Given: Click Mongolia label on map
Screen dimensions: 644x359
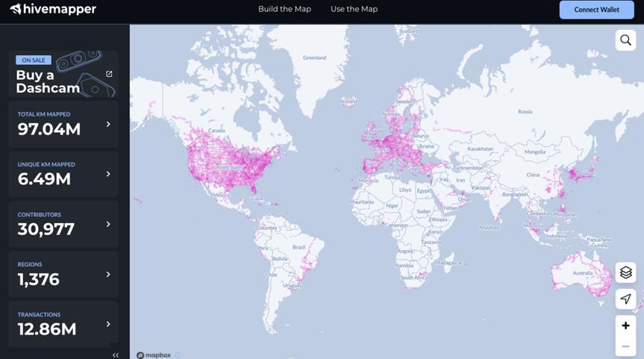Looking at the screenshot, I should coord(535,152).
